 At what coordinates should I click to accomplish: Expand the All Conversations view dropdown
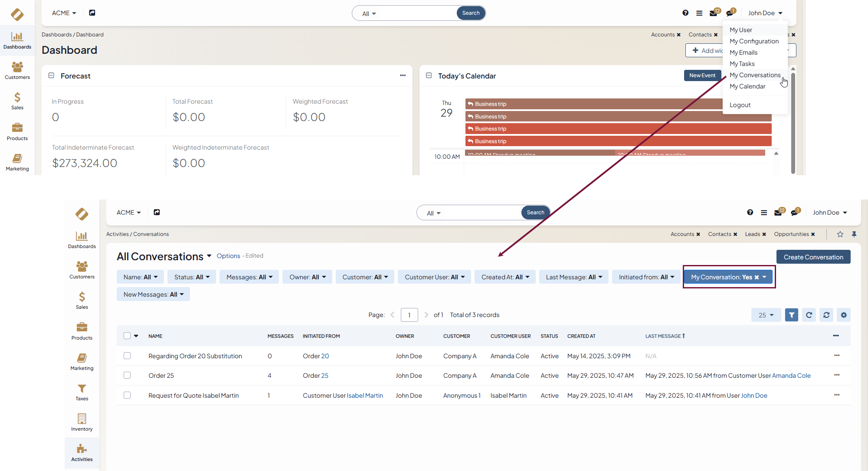[x=209, y=256]
